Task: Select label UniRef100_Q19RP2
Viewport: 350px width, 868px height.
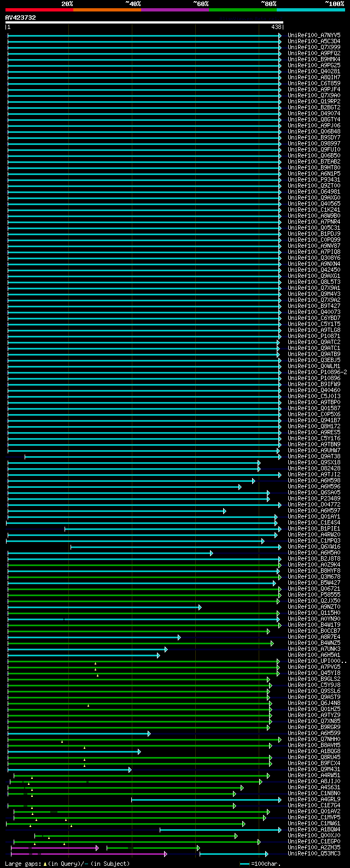Action: click(x=314, y=101)
